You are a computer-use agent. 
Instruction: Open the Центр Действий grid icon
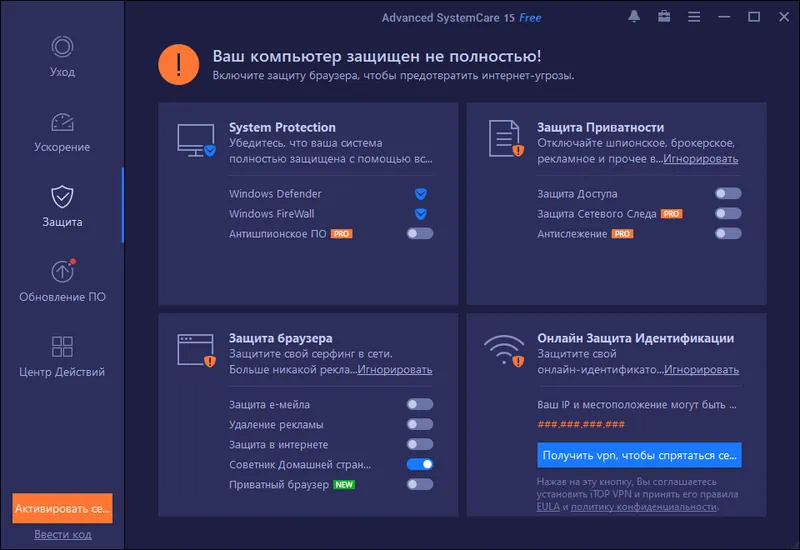pos(62,346)
